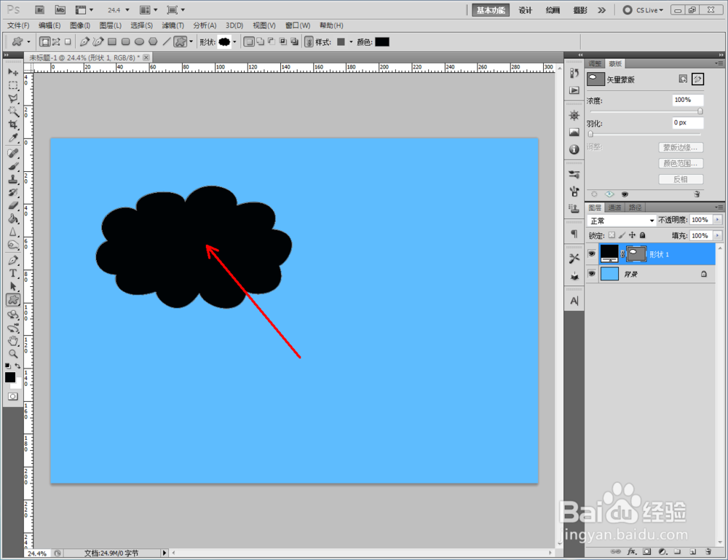Select the Hand tool
The height and width of the screenshot is (560, 728).
tap(13, 342)
